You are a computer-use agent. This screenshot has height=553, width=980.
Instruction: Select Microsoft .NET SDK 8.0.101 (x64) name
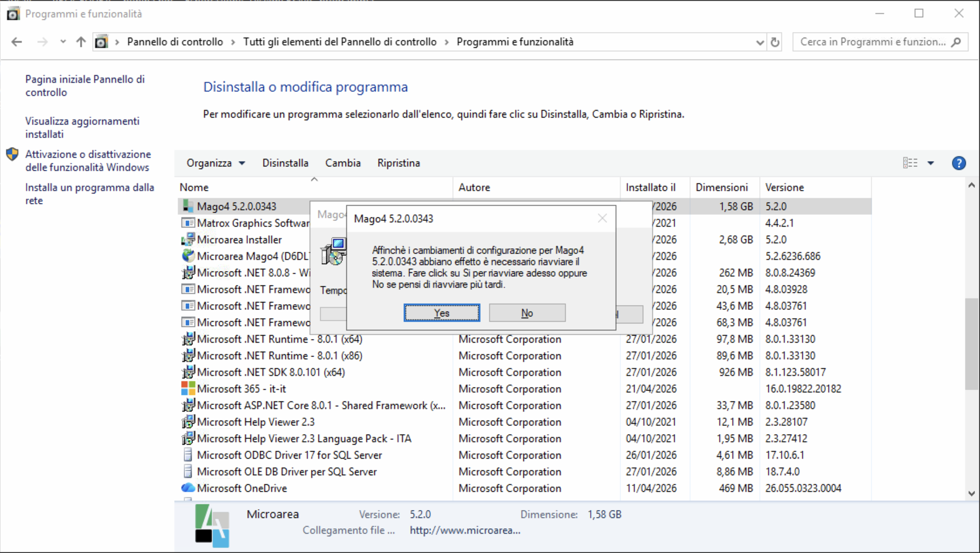coord(271,372)
